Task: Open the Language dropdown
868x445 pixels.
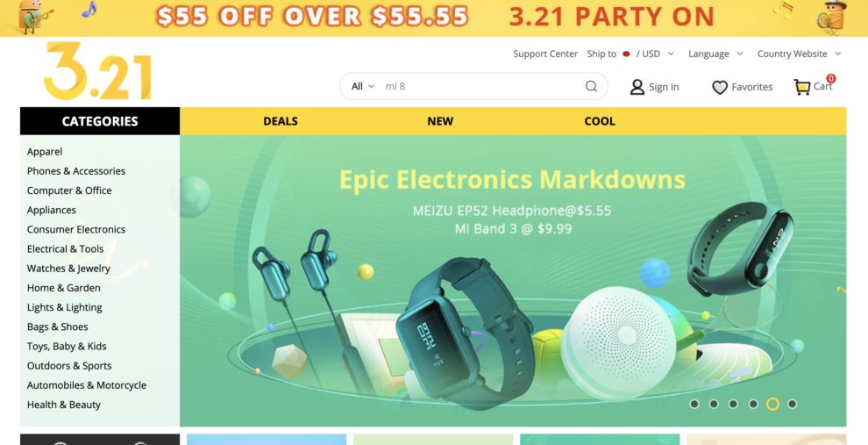Action: point(715,54)
